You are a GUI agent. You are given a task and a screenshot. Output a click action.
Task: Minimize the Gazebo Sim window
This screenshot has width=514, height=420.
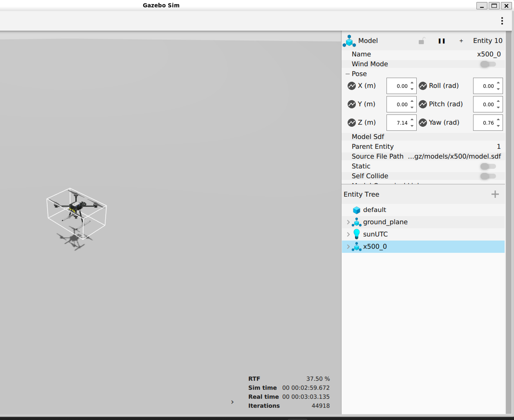coord(482,6)
